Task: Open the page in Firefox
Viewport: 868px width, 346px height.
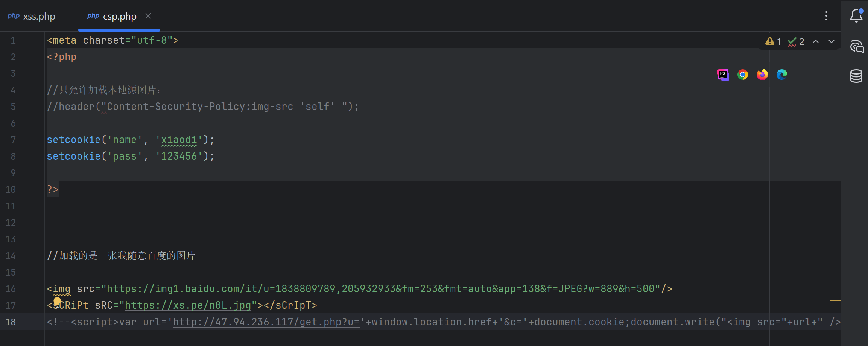Action: [762, 75]
